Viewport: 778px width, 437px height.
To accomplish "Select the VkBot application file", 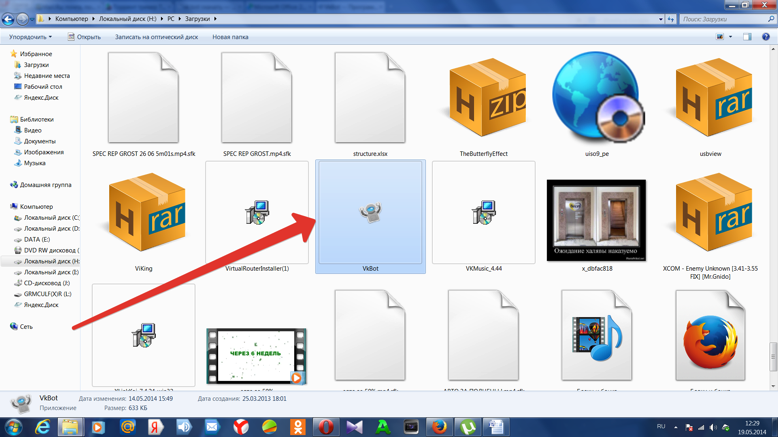I will tap(370, 216).
